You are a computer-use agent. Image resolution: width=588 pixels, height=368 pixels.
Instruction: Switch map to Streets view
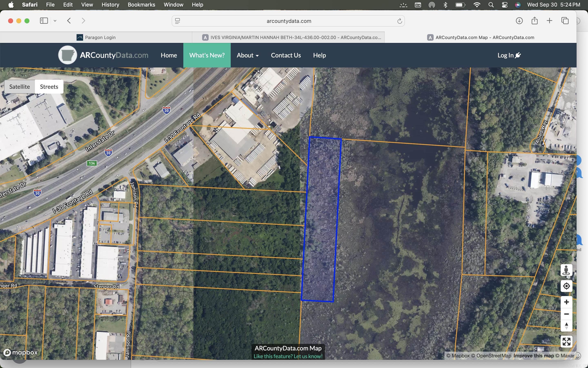click(49, 87)
